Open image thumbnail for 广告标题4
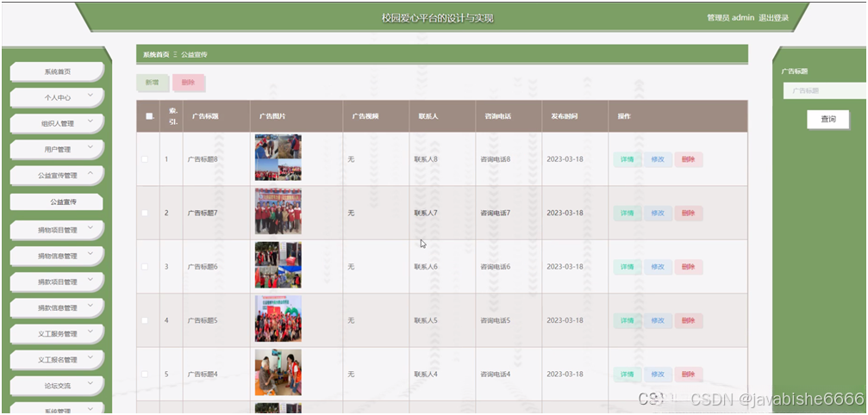The height and width of the screenshot is (415, 868). tap(278, 373)
